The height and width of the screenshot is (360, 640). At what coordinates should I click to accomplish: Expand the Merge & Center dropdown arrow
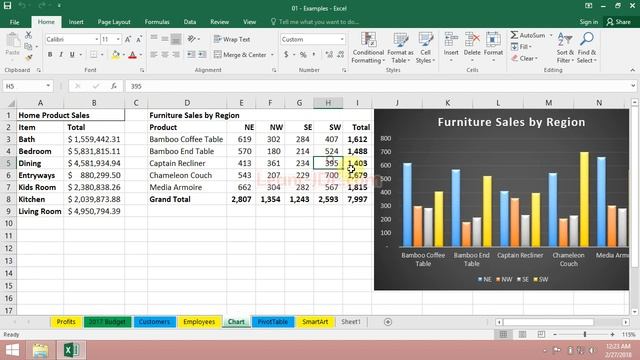[272, 55]
